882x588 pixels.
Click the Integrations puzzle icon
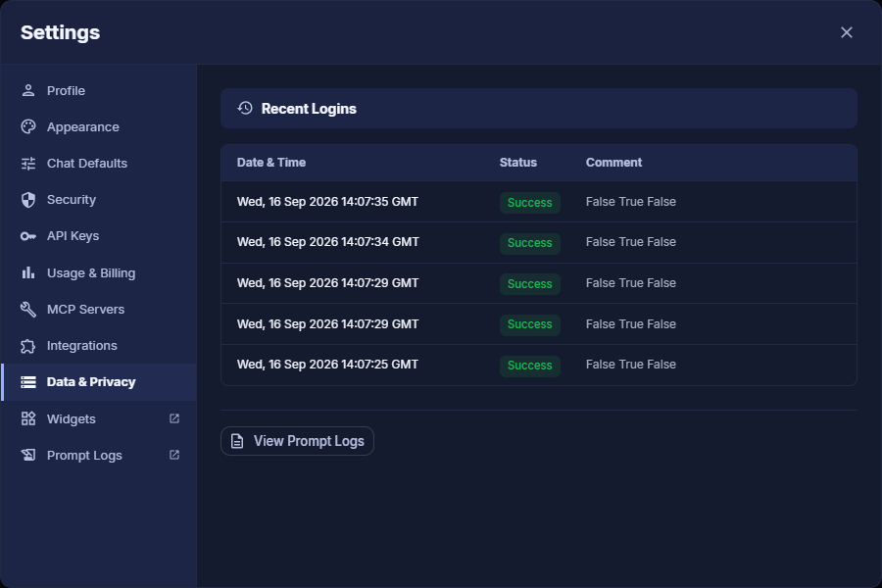tap(28, 346)
